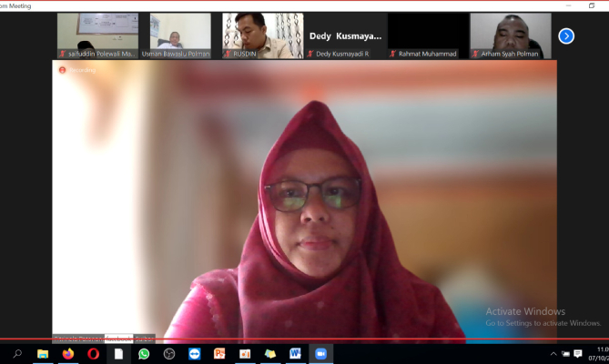Click the Windows search magnifier icon

tap(17, 353)
